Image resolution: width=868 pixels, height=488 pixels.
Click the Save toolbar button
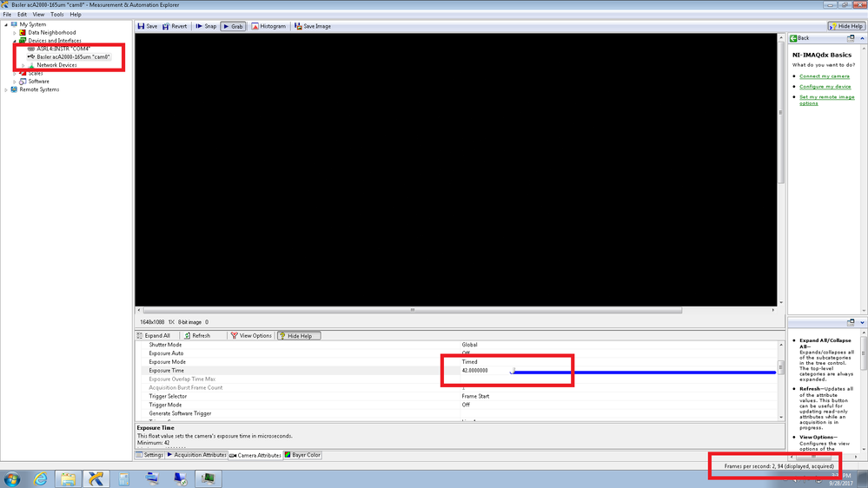pos(148,26)
